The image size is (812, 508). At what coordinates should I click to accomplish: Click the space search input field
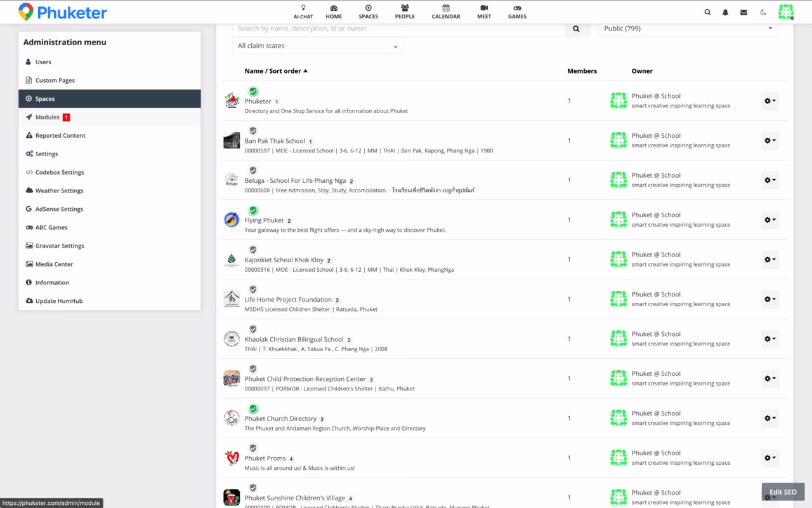398,29
